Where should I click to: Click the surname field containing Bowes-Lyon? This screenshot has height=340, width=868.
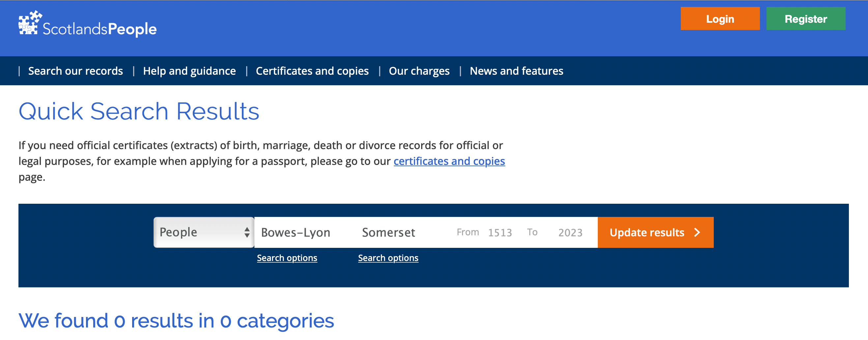click(304, 232)
